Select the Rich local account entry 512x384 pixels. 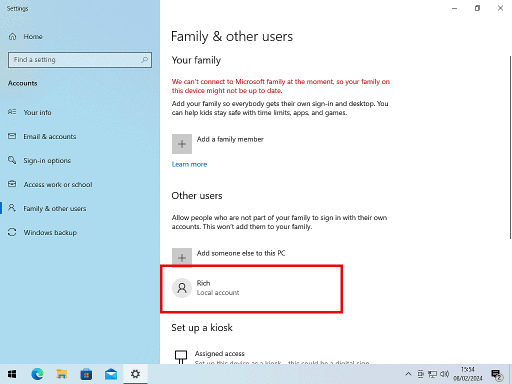tap(251, 288)
